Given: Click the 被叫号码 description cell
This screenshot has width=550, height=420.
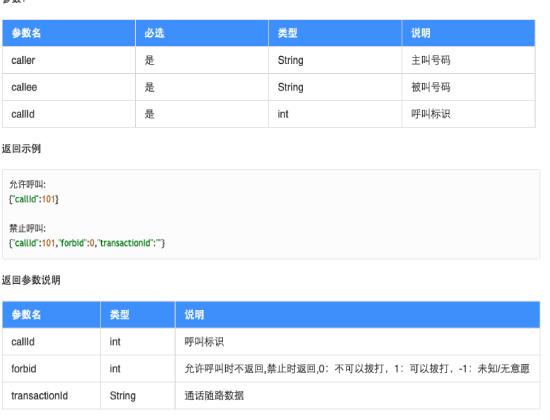Looking at the screenshot, I should [469, 87].
